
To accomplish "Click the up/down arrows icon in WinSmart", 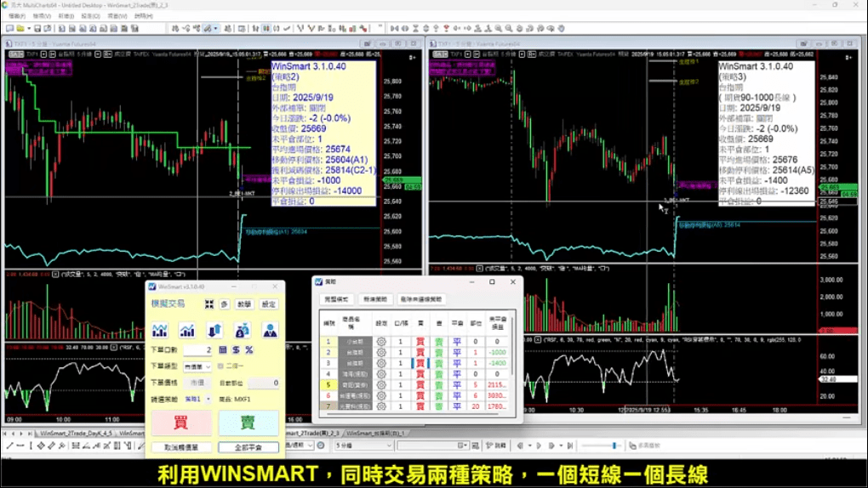I will (214, 331).
